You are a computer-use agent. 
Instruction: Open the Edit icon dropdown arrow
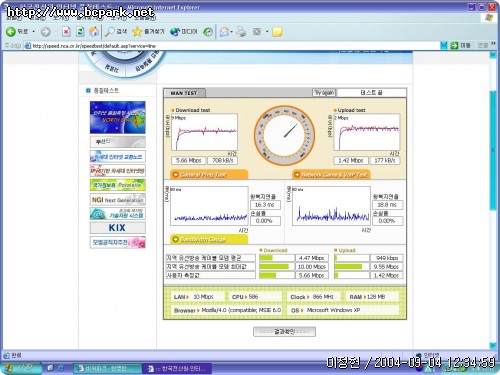[267, 32]
